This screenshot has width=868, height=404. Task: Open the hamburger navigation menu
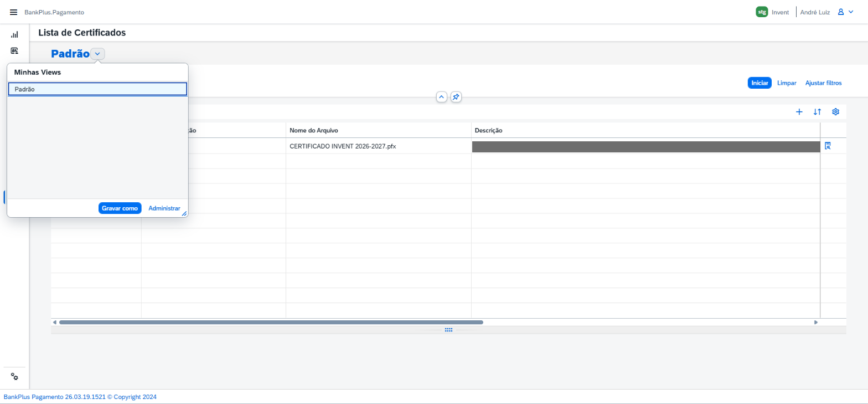coord(13,12)
